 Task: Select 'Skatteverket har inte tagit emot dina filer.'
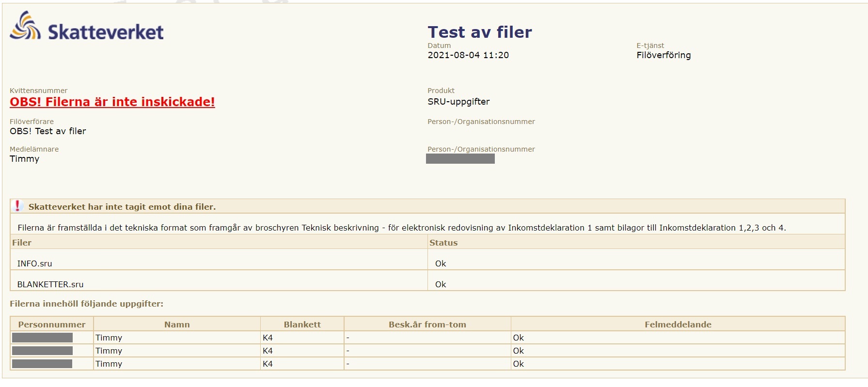point(122,207)
